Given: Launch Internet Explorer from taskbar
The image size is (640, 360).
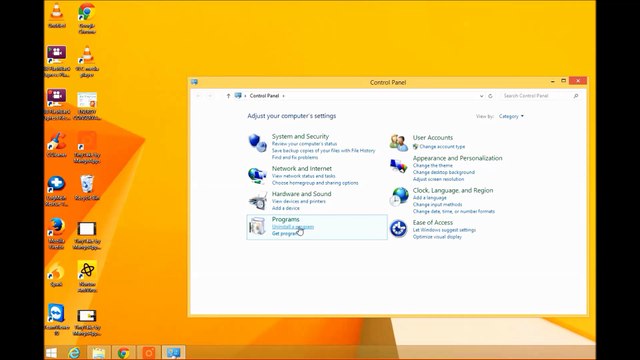Looking at the screenshot, I should (74, 353).
